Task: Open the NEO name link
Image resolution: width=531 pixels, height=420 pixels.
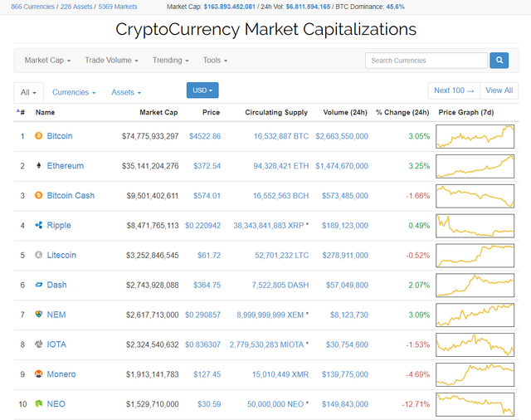Action: pyautogui.click(x=56, y=404)
